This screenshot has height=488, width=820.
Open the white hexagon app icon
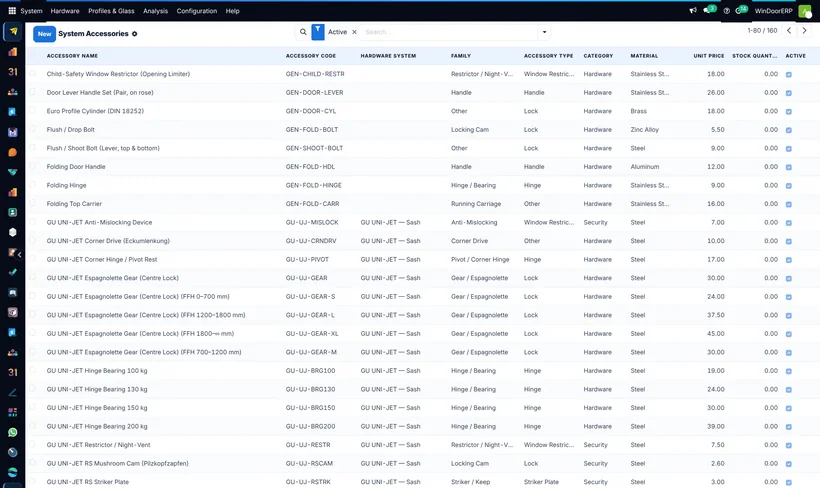(13, 232)
